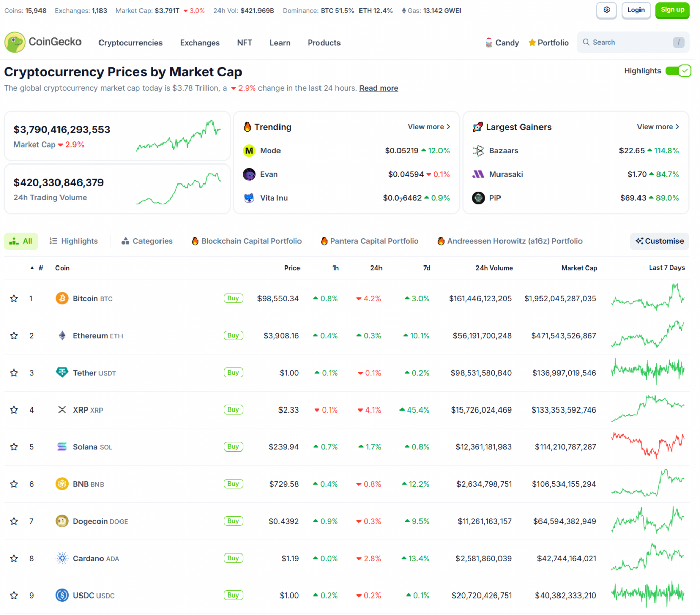Star Solana to add to watchlist
Image resolution: width=700 pixels, height=615 pixels.
(14, 447)
